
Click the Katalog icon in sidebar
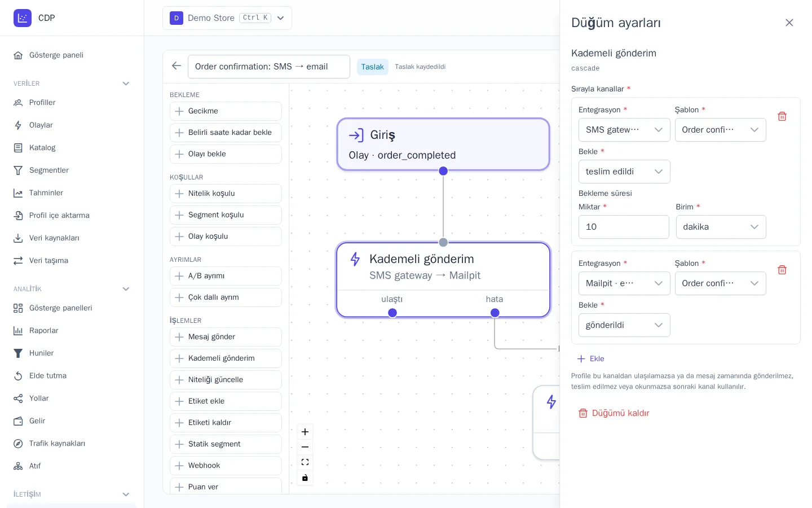coord(18,148)
